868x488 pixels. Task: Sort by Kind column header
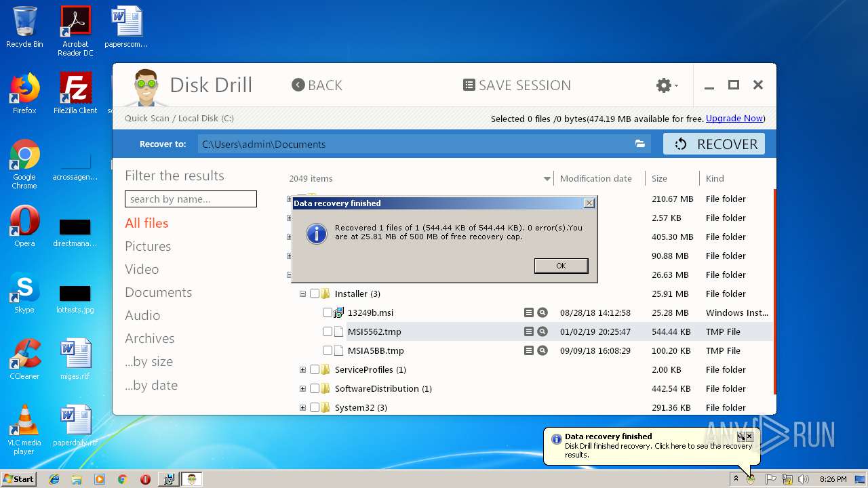(715, 178)
